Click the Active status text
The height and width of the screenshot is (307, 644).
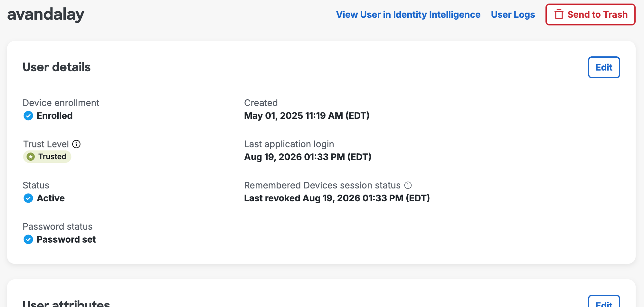click(51, 198)
